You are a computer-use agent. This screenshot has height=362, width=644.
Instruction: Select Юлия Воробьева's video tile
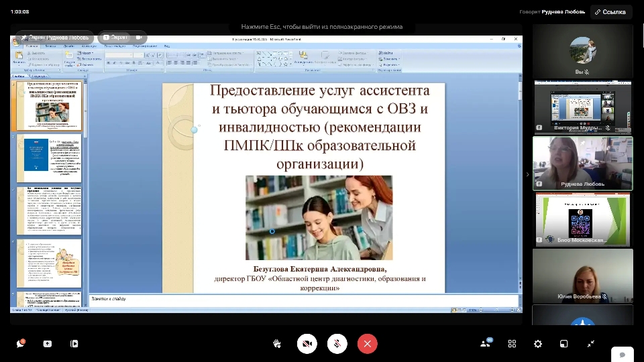coord(582,275)
